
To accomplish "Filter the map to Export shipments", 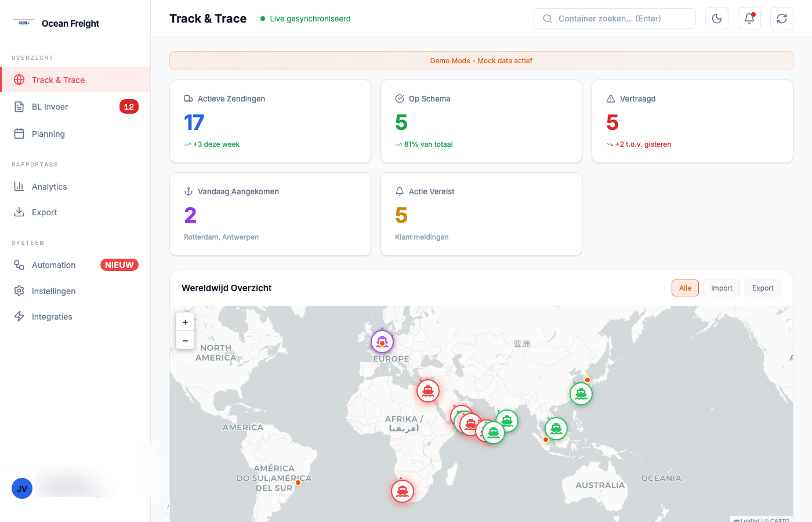I will 763,288.
